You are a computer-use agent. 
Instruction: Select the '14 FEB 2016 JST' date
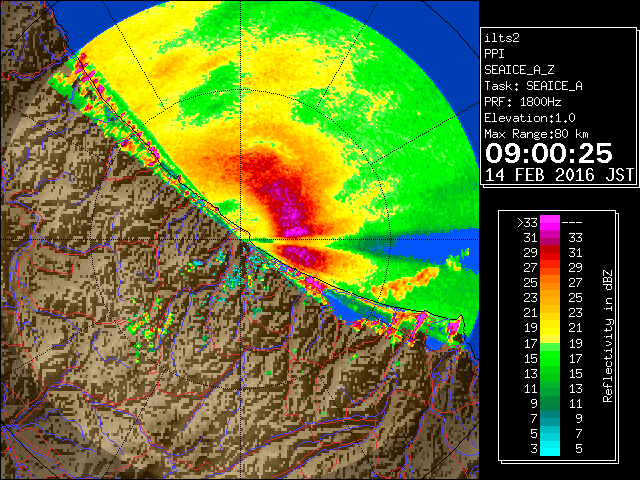click(559, 175)
